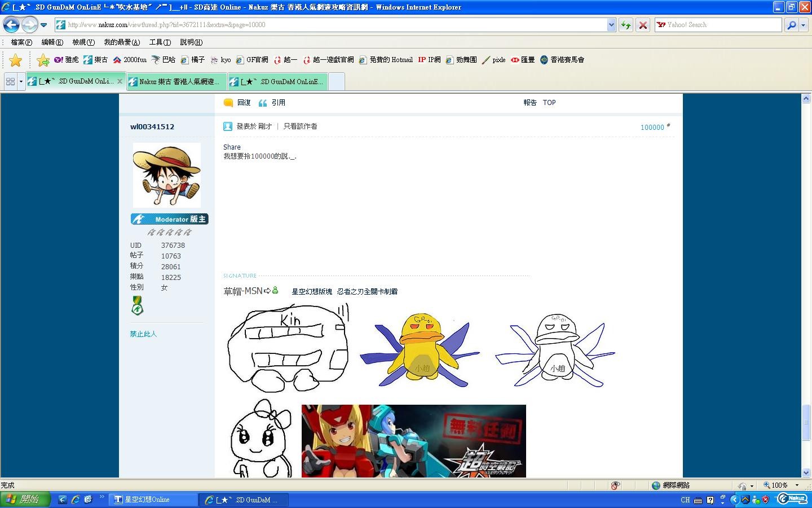Click the game banner advertisement image
The image size is (812, 508).
tap(414, 441)
